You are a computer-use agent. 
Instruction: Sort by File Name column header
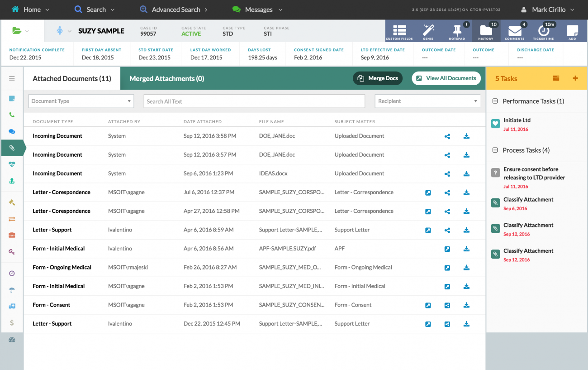(x=271, y=122)
